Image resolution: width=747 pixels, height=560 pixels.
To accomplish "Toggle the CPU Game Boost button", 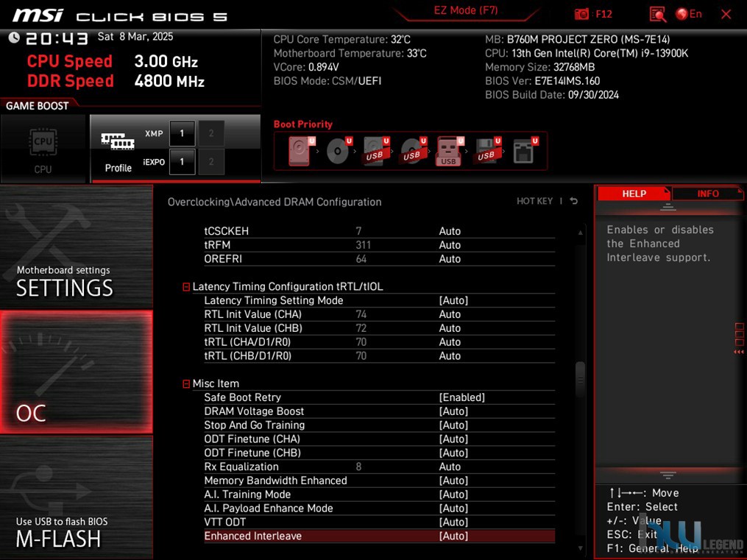I will click(43, 149).
